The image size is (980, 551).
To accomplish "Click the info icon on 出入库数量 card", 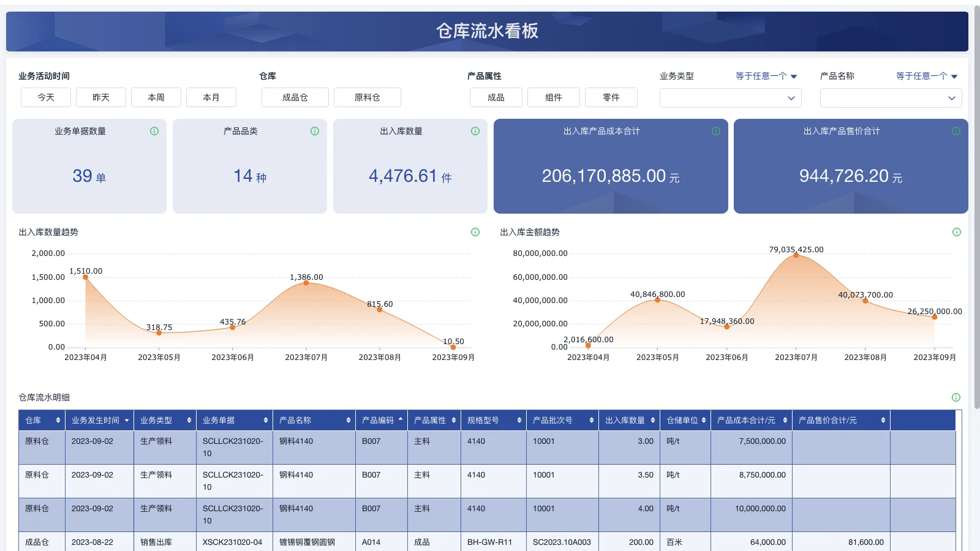I will [475, 130].
